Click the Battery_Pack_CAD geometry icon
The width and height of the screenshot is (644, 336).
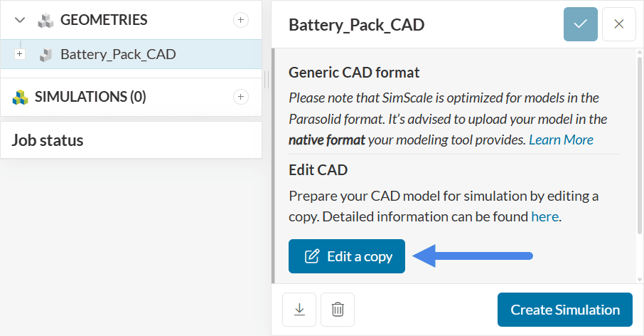pos(45,54)
